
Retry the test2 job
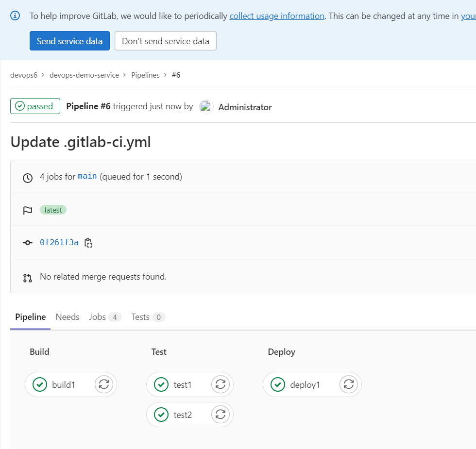pyautogui.click(x=221, y=415)
